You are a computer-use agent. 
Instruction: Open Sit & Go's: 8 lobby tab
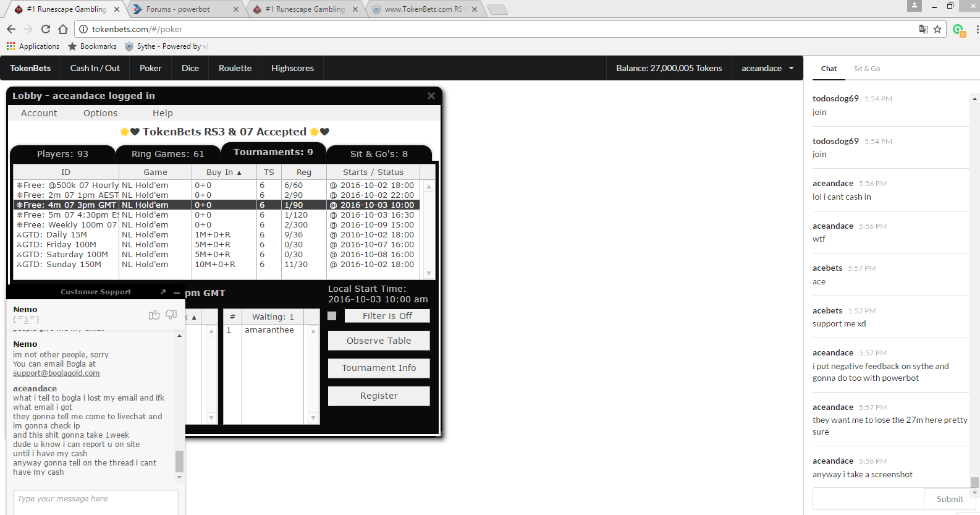tap(379, 154)
